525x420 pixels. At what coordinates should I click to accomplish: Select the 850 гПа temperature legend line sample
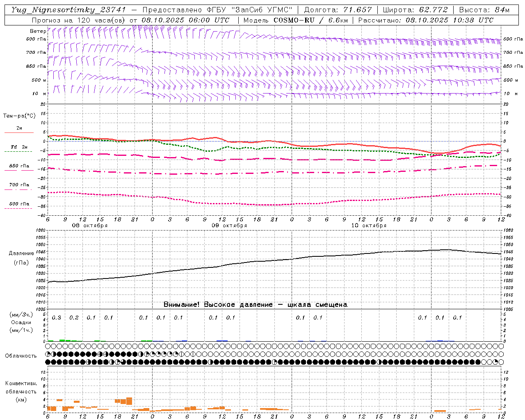click(x=19, y=170)
